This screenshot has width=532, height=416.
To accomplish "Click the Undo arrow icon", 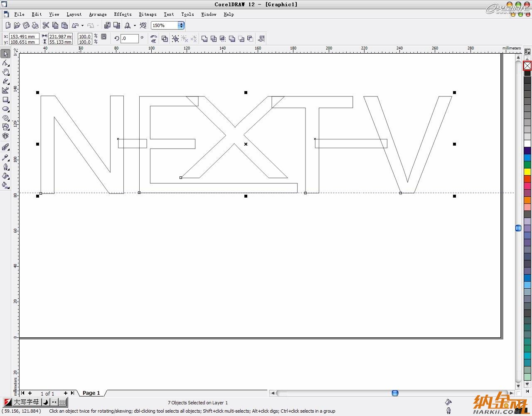I will (x=75, y=25).
